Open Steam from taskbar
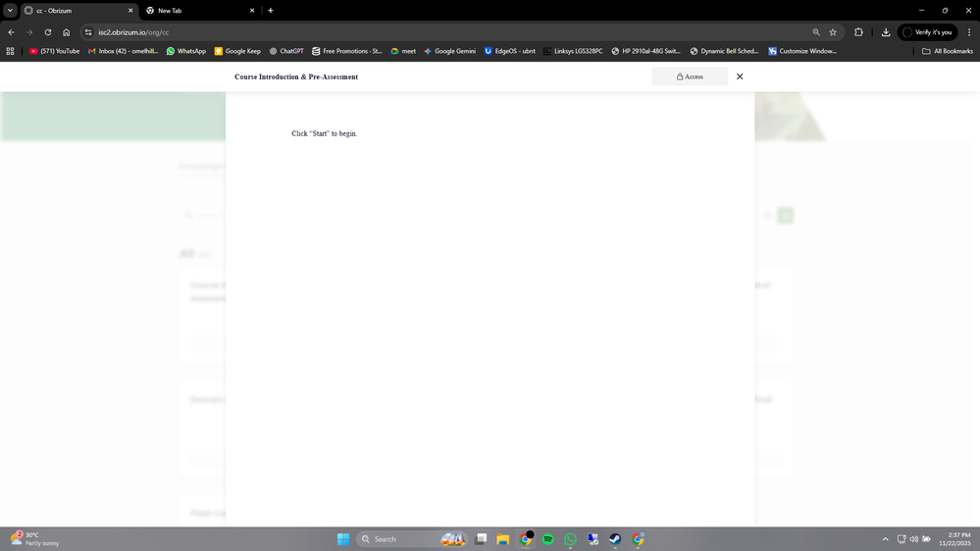980x551 pixels. point(615,539)
